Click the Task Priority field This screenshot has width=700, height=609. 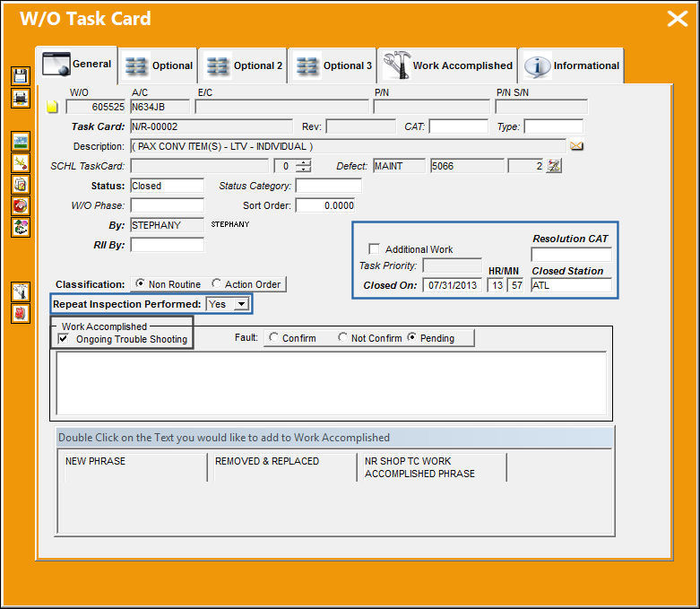453,265
